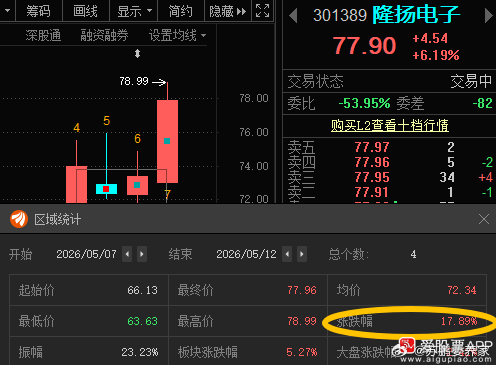Click start date field 2026/05/07
This screenshot has width=496, height=365.
[x=86, y=254]
